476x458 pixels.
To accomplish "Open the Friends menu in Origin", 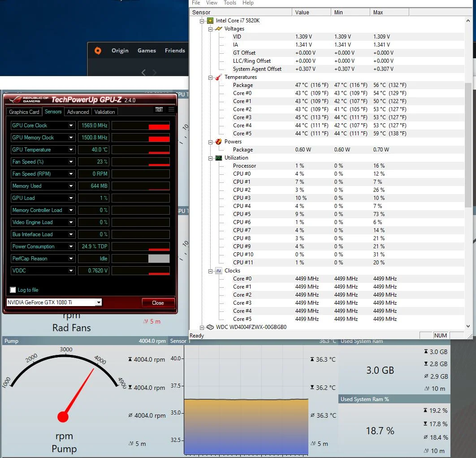I will click(175, 50).
